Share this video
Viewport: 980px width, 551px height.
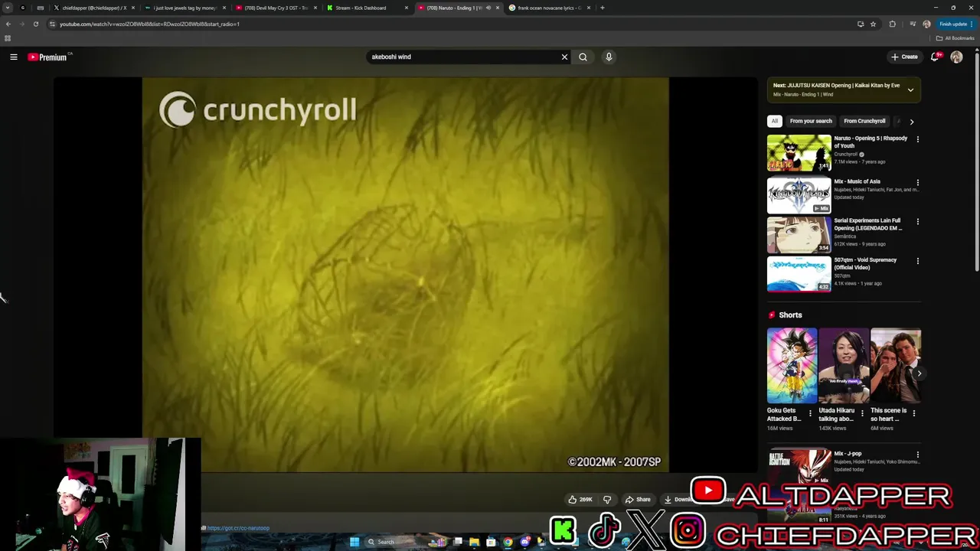[638, 499]
